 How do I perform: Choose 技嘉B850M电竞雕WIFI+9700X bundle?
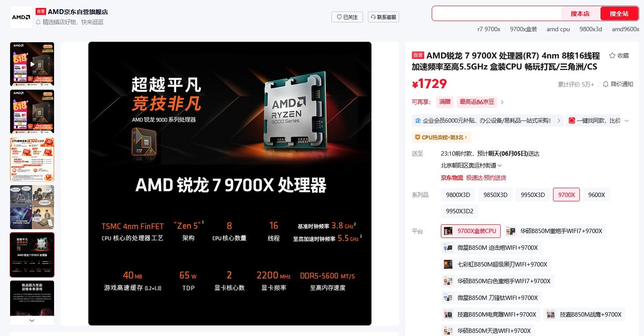[x=491, y=314]
